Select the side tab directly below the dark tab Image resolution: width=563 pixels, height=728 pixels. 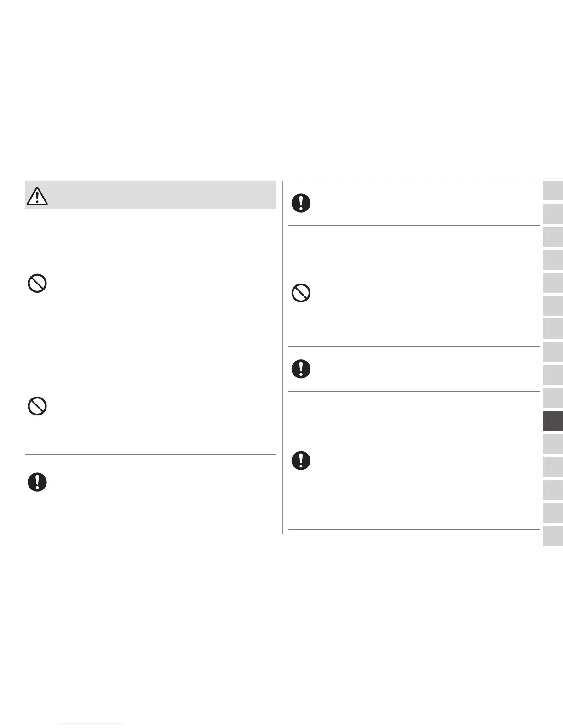[x=553, y=444]
